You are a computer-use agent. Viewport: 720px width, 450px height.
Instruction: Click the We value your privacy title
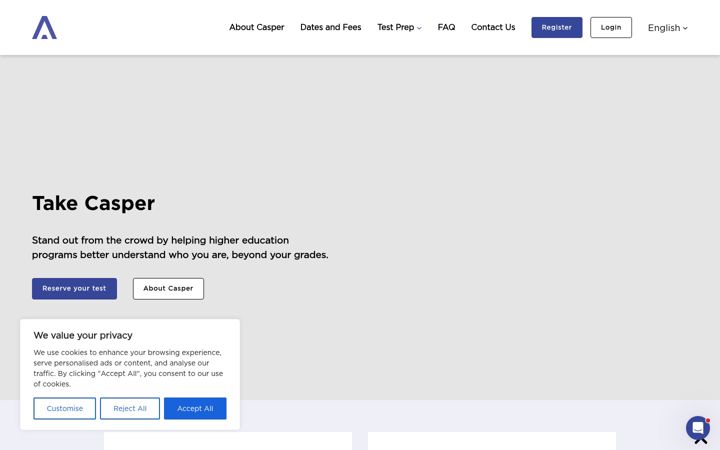(x=83, y=335)
